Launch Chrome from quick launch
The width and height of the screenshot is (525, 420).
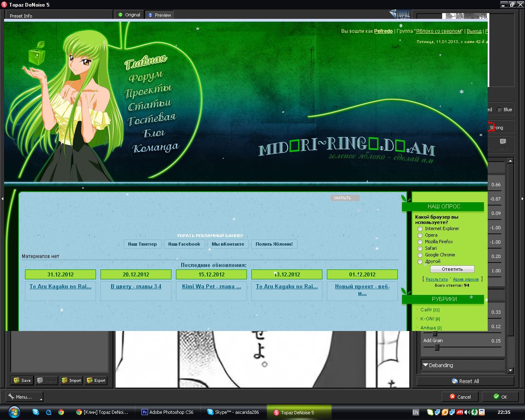point(61,412)
